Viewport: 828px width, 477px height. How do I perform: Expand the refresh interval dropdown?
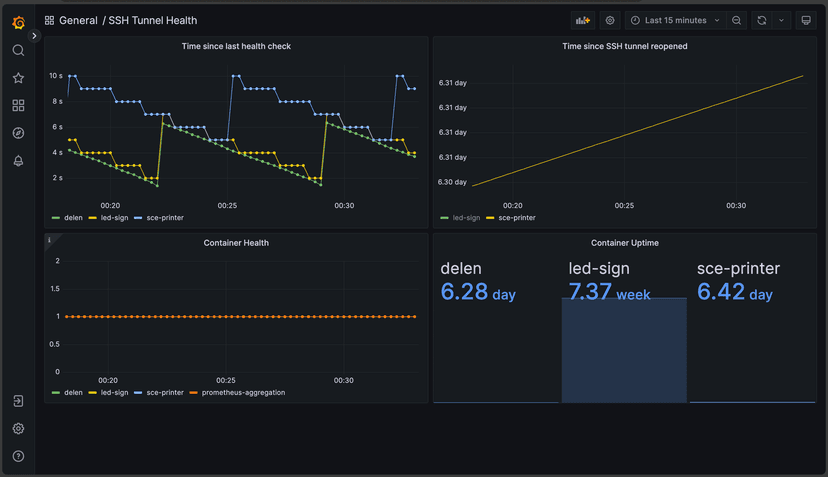point(782,20)
